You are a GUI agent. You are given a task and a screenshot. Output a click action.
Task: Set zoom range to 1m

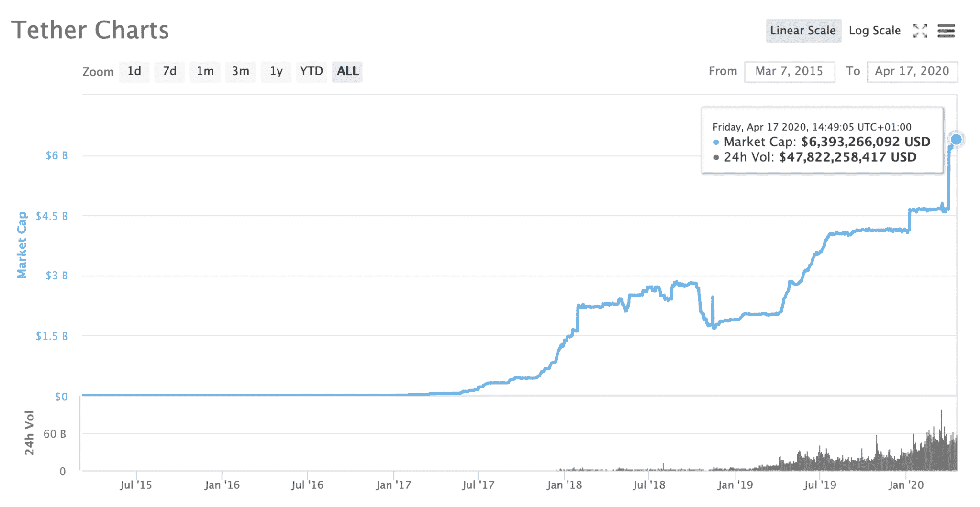[x=205, y=72]
